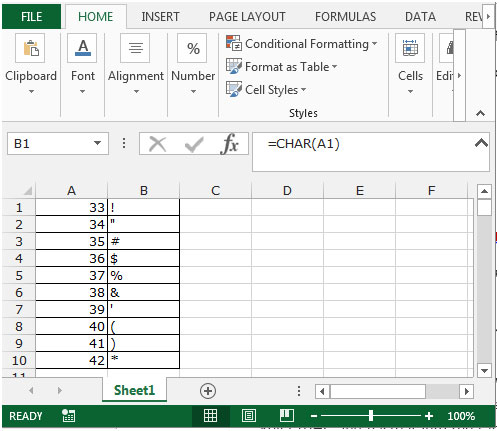This screenshot has width=499, height=431.
Task: Open the Clipboard paste icon group
Action: click(30, 48)
